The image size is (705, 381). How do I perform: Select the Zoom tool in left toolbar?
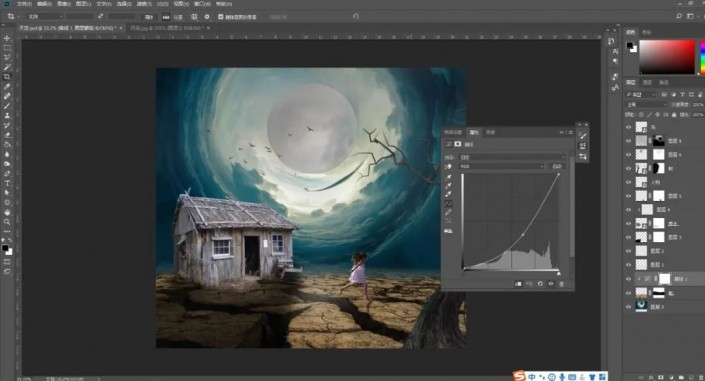(x=7, y=222)
